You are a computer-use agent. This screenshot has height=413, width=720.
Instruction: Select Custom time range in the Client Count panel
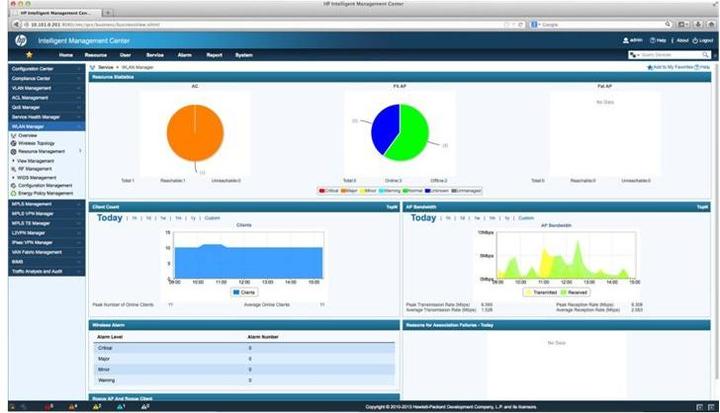click(x=212, y=218)
